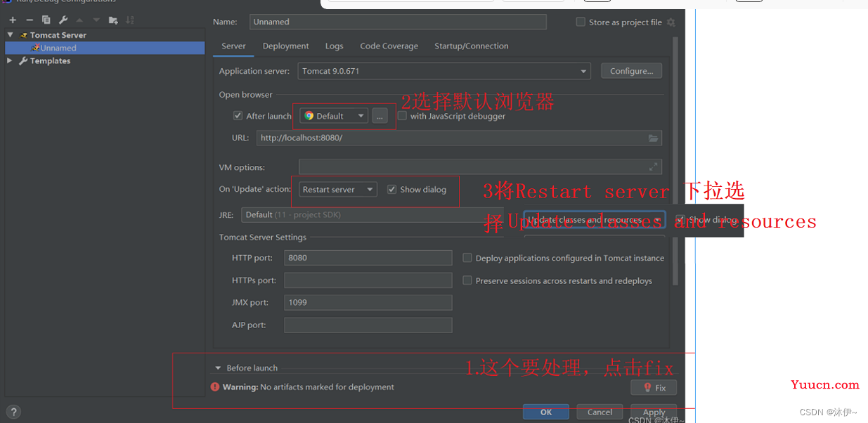
Task: Toggle Show dialog beside Restart server
Action: click(x=391, y=190)
